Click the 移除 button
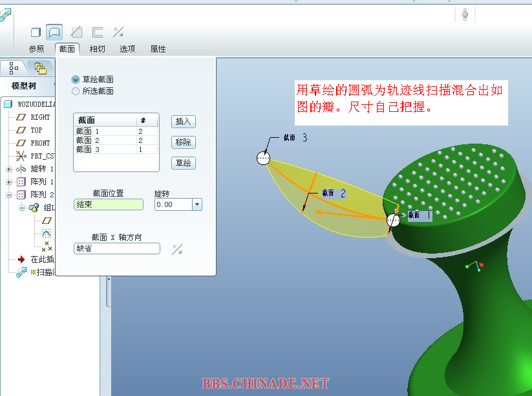 [184, 142]
